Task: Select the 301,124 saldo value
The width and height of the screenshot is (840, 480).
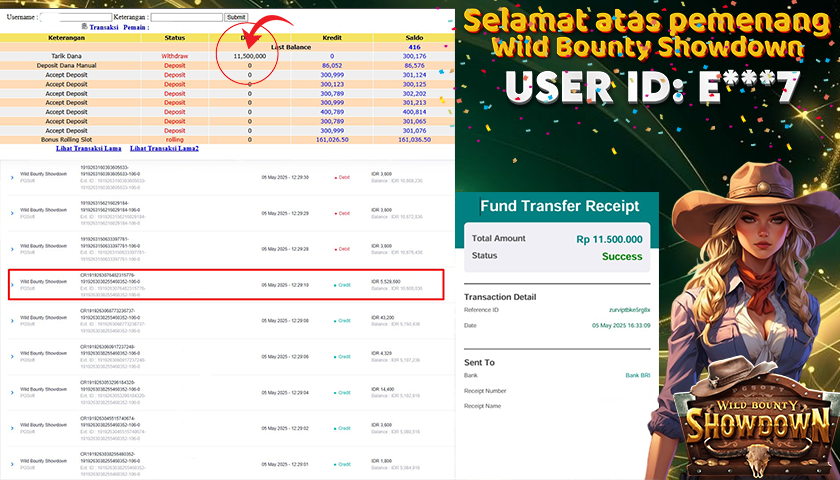Action: click(x=414, y=75)
